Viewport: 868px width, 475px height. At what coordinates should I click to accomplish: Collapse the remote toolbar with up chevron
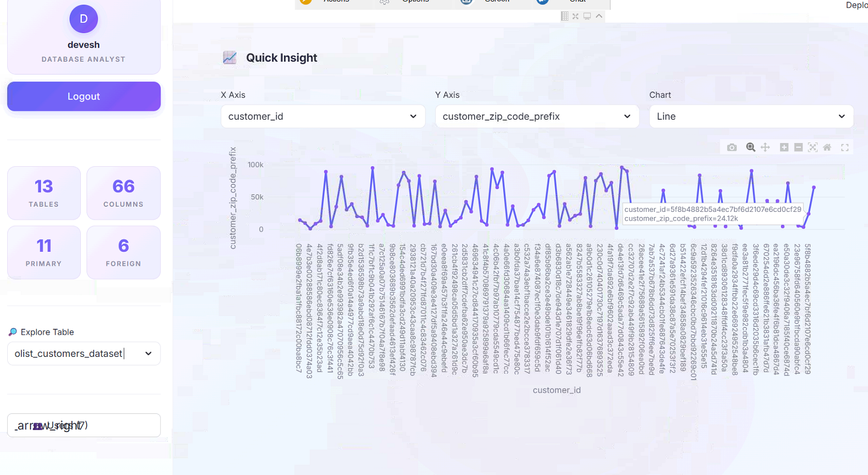pos(599,16)
